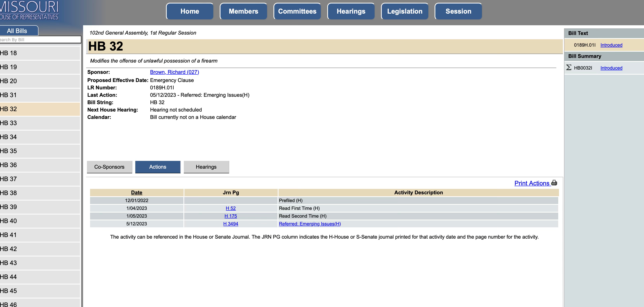Viewport: 644px width, 307px height.
Task: Click the Read Second Time (H) text
Action: click(x=303, y=216)
